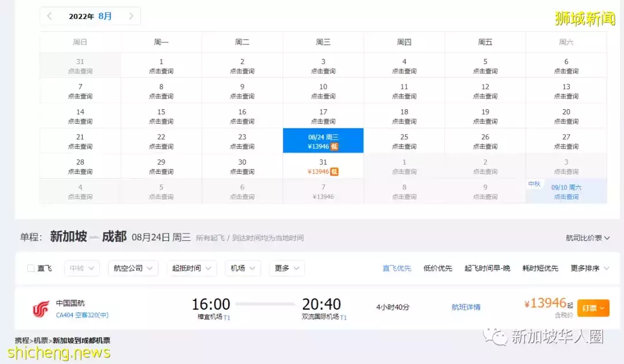Open the 航司比价表 price comparison table
Viewport: 624px width, 364px height.
pyautogui.click(x=587, y=238)
